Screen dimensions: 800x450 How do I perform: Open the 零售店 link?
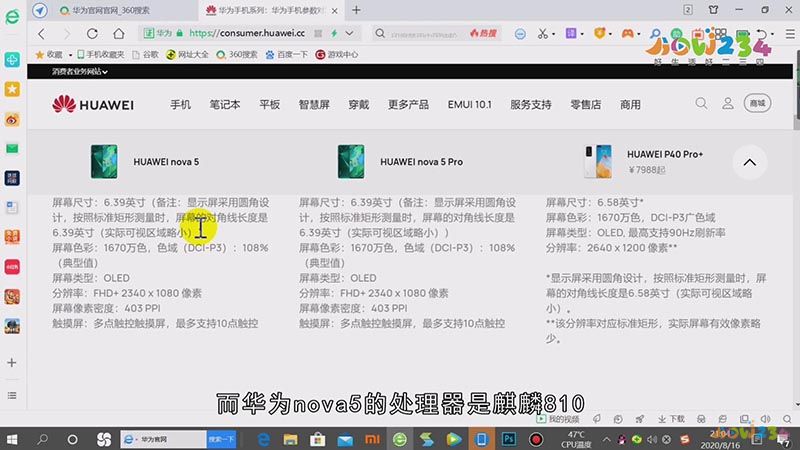[586, 105]
